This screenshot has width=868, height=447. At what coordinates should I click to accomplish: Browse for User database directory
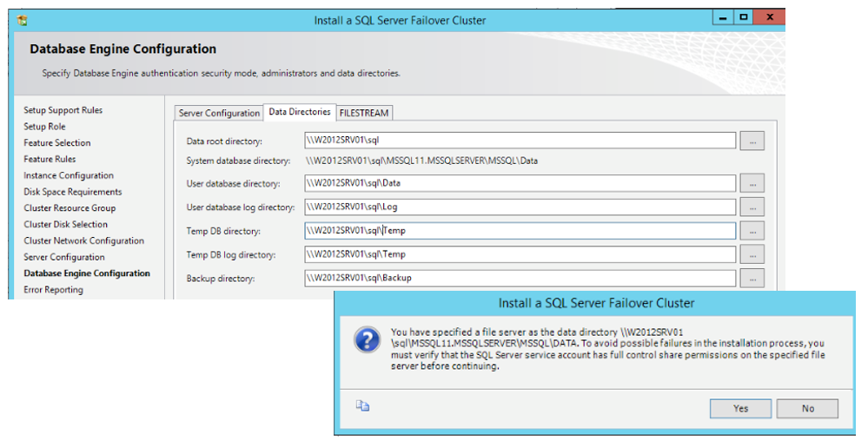[752, 183]
